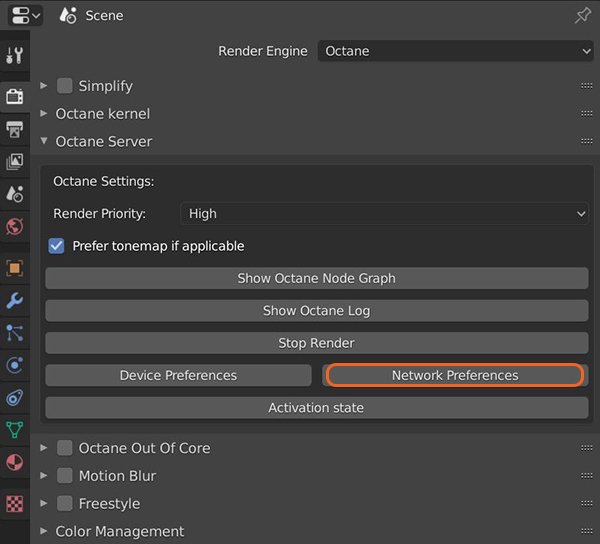Enable the Motion Blur checkbox
The image size is (600, 544).
[x=65, y=476]
